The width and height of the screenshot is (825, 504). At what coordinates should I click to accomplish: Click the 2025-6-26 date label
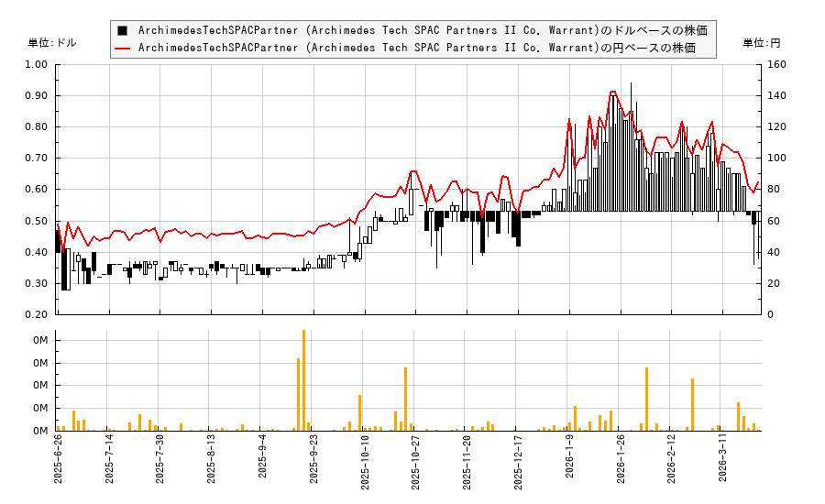coord(58,459)
